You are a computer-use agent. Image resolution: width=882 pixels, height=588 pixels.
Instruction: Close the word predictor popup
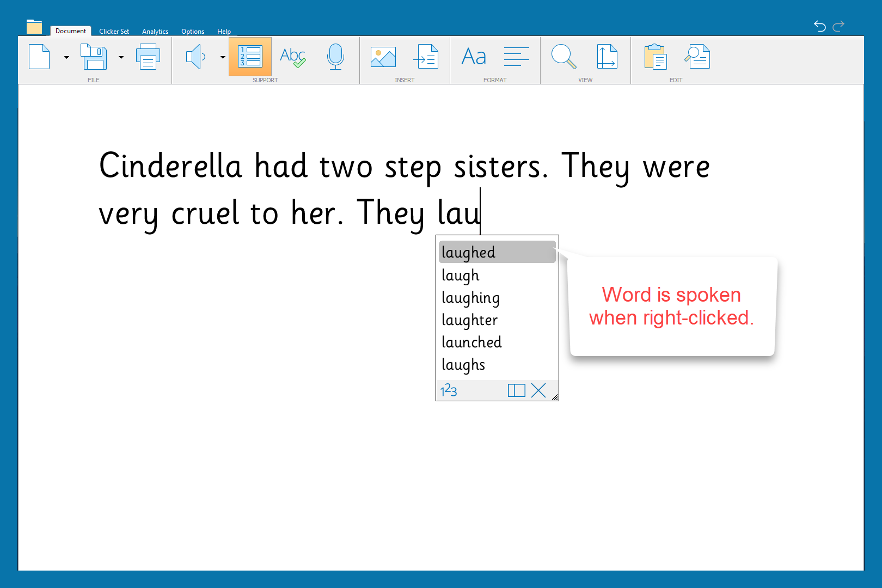538,390
